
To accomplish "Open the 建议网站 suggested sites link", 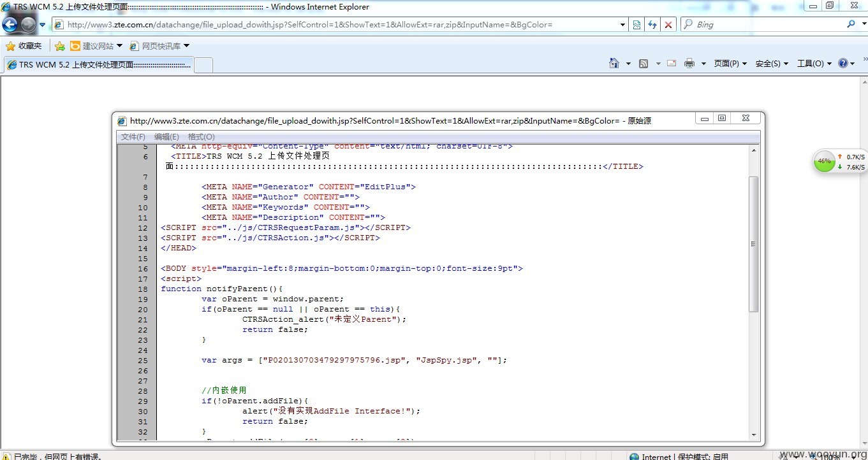I will pyautogui.click(x=96, y=46).
